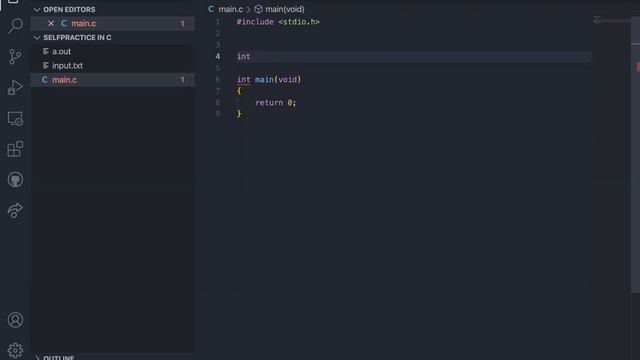Viewport: 640px width, 360px height.
Task: Click the input.txt file icon
Action: click(46, 66)
